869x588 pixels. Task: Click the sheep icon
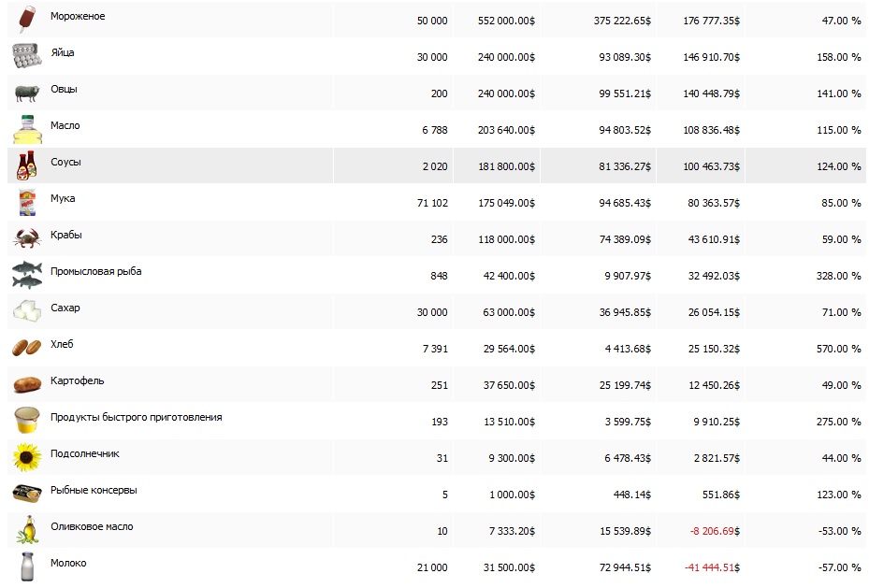click(27, 93)
